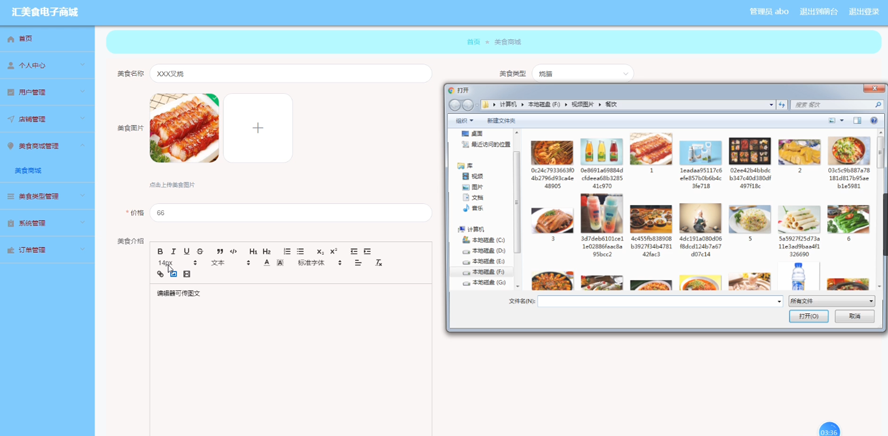Image resolution: width=888 pixels, height=436 pixels.
Task: Open the editor background color picker
Action: tap(280, 263)
